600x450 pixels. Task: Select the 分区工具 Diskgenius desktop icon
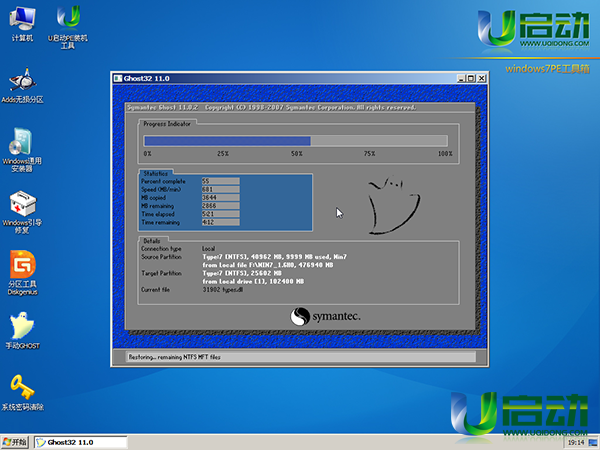point(23,273)
